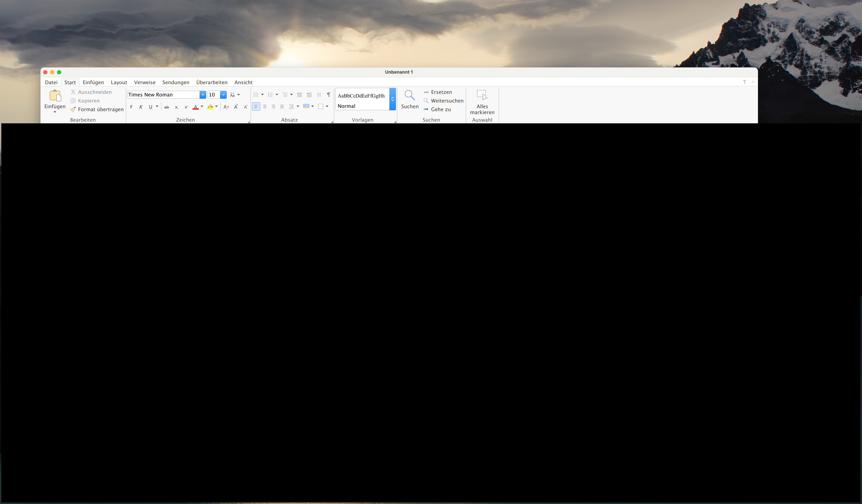Switch to the Layout tab
The image size is (862, 504).
coord(119,82)
